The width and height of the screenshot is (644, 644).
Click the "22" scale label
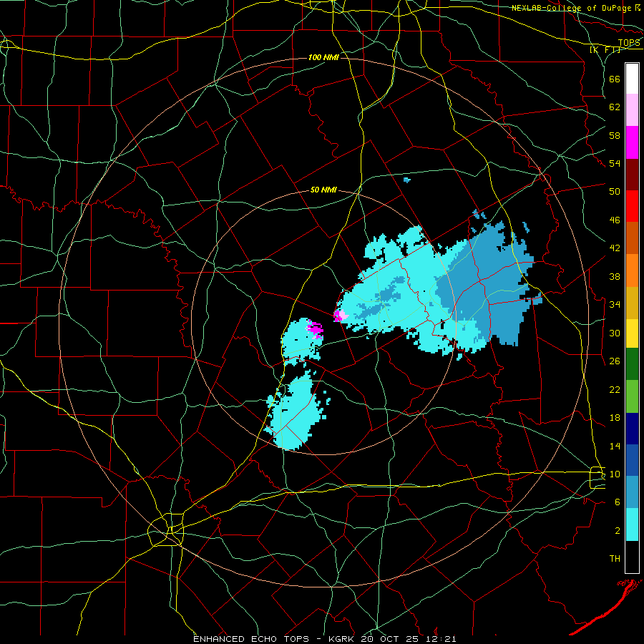click(615, 389)
